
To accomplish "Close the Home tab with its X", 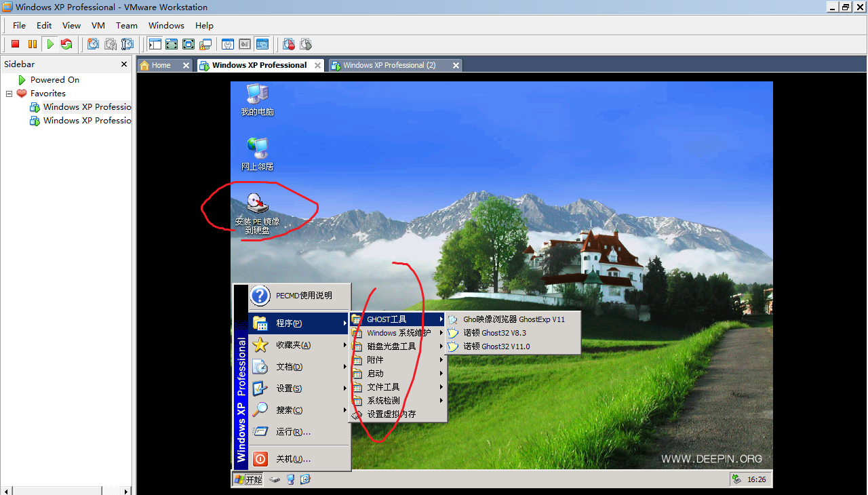I will 186,65.
